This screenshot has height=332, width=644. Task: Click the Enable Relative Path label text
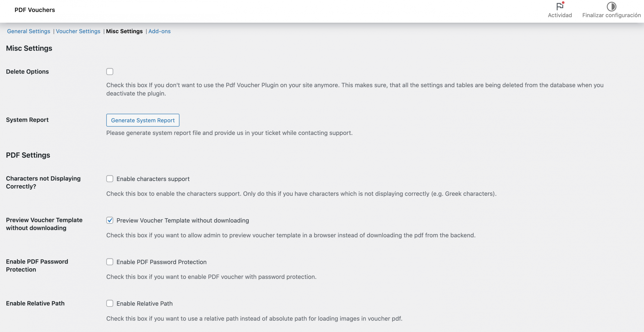coord(145,303)
